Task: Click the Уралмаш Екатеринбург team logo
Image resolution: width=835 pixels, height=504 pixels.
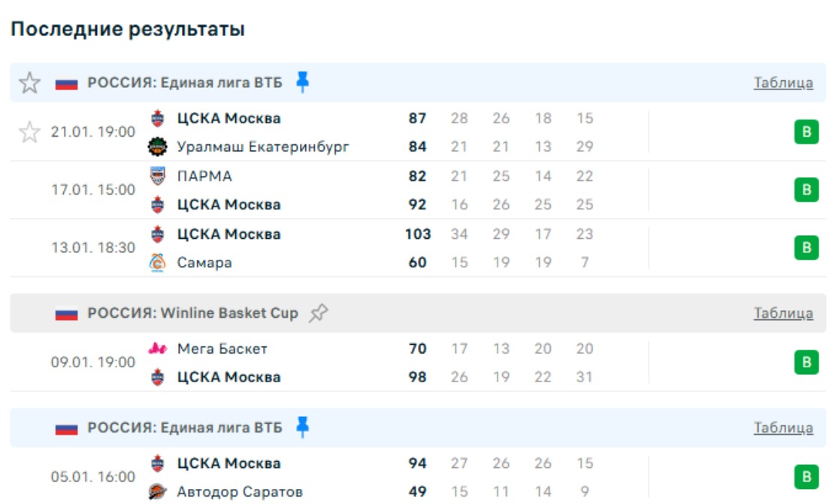Action: pos(157,146)
